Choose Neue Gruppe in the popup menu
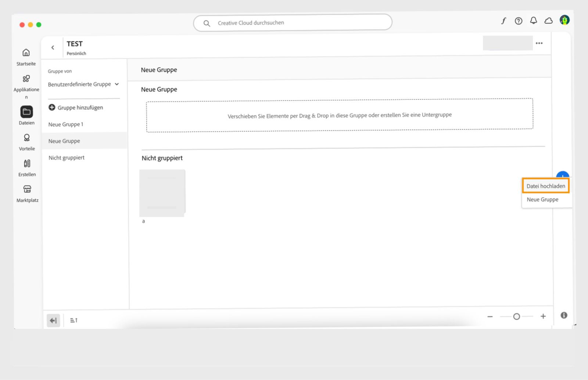The height and width of the screenshot is (380, 588). [542, 199]
